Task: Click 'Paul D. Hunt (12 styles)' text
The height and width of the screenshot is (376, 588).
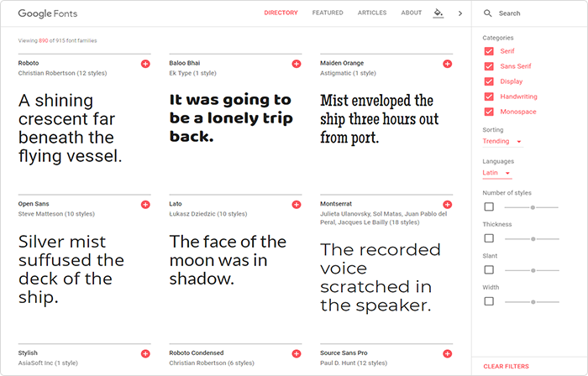Action: tap(354, 363)
